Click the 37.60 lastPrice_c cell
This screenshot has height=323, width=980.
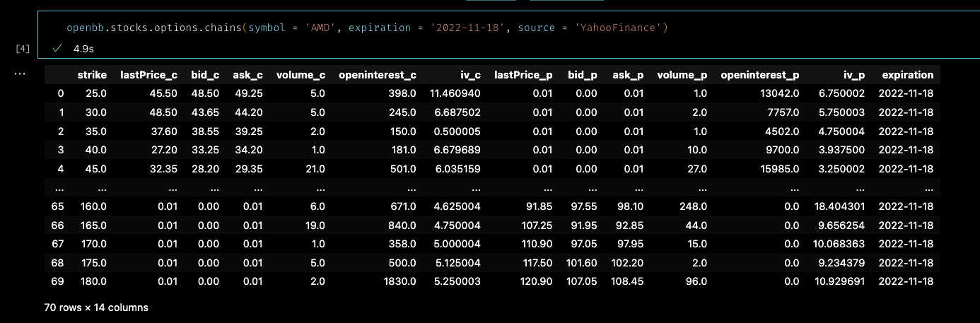[163, 131]
